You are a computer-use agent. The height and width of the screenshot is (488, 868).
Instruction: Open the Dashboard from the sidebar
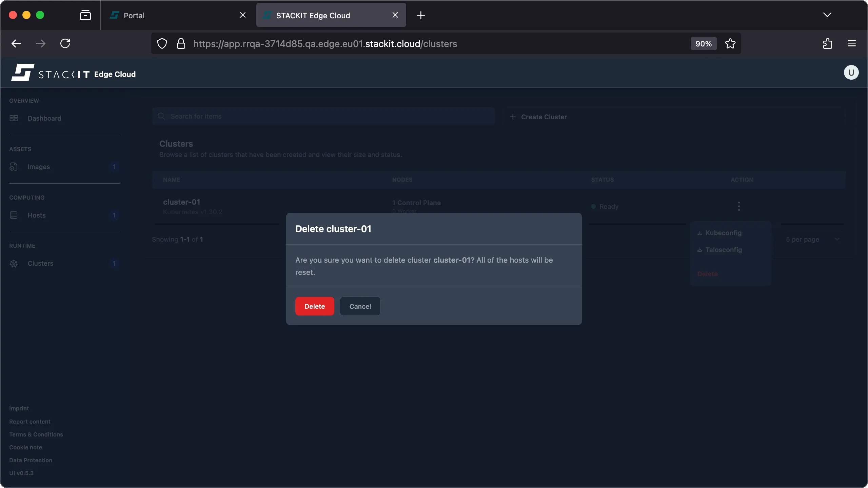(x=44, y=118)
